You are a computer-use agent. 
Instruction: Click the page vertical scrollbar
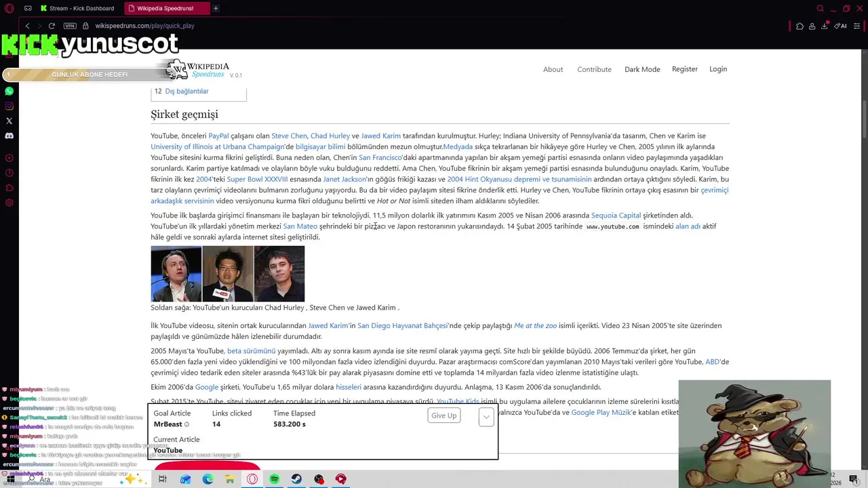(863, 119)
